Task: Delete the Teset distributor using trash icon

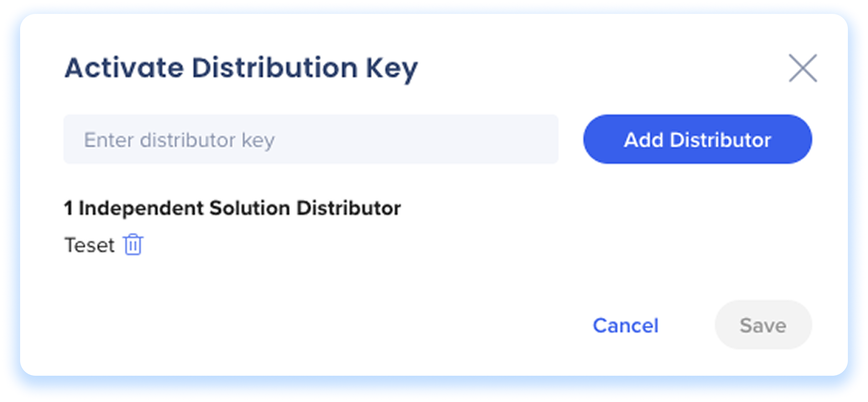Action: click(x=133, y=245)
